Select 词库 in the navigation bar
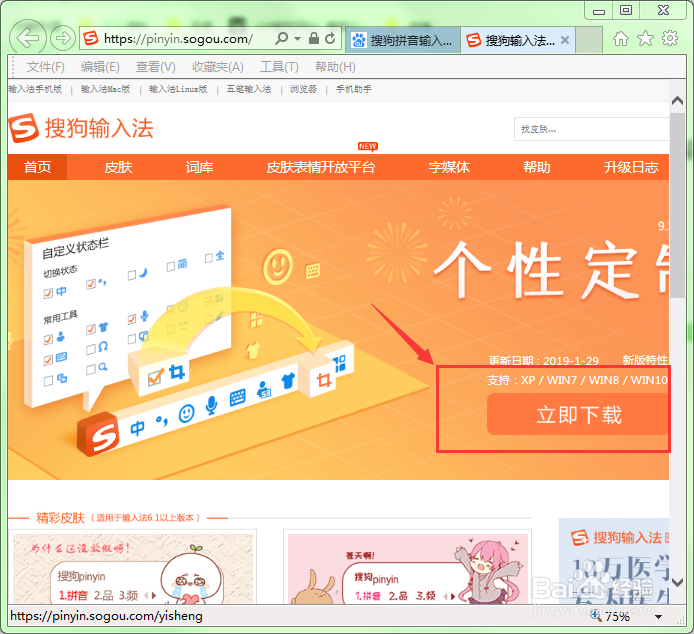This screenshot has height=634, width=694. pyautogui.click(x=199, y=167)
